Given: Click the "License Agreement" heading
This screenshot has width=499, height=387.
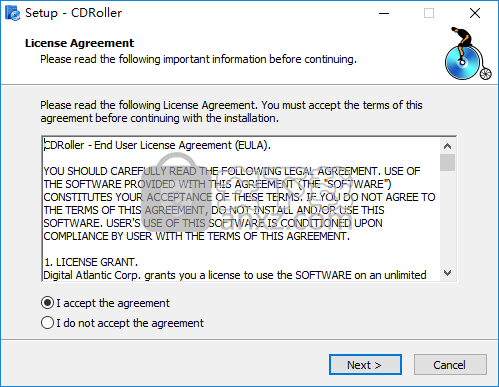Looking at the screenshot, I should tap(79, 43).
